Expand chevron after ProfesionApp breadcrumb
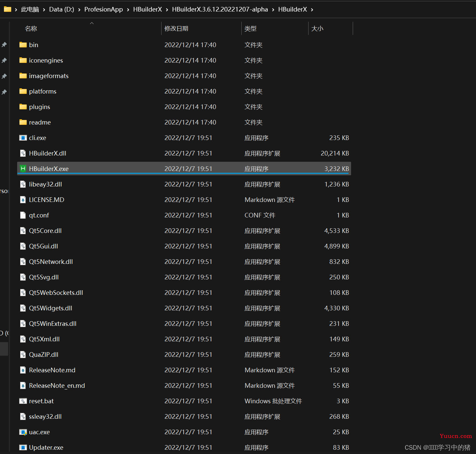The width and height of the screenshot is (476, 454). pyautogui.click(x=128, y=10)
